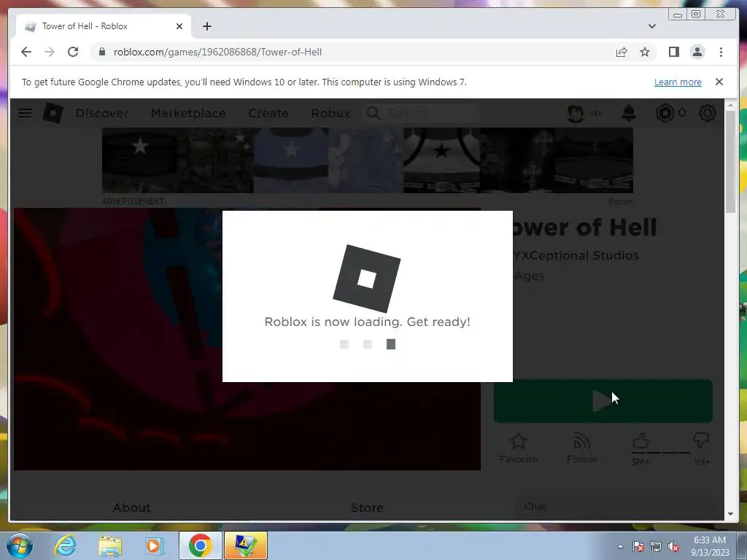Show hidden tray icons arrow
The width and height of the screenshot is (747, 560).
coord(620,546)
